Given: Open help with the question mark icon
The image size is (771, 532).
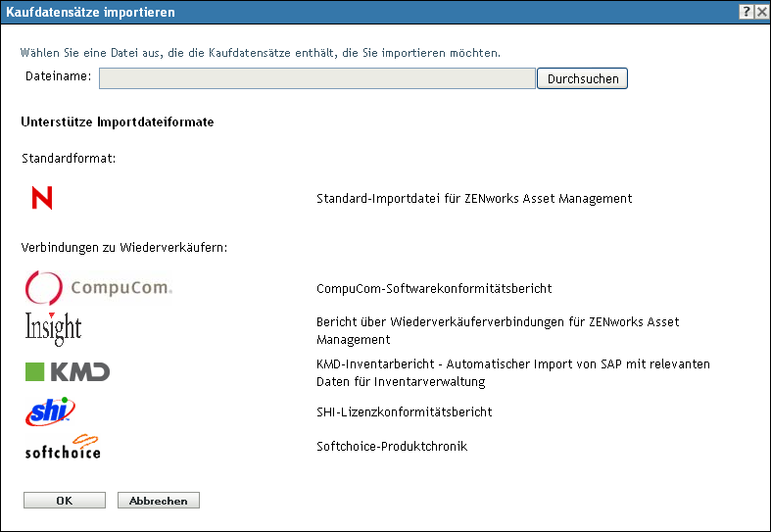Looking at the screenshot, I should coord(746,11).
